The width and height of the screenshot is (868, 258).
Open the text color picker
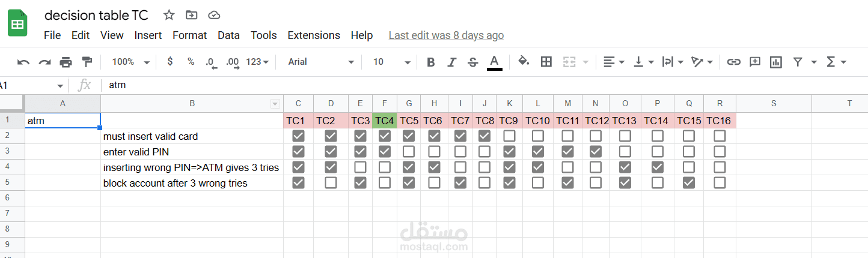(x=494, y=62)
